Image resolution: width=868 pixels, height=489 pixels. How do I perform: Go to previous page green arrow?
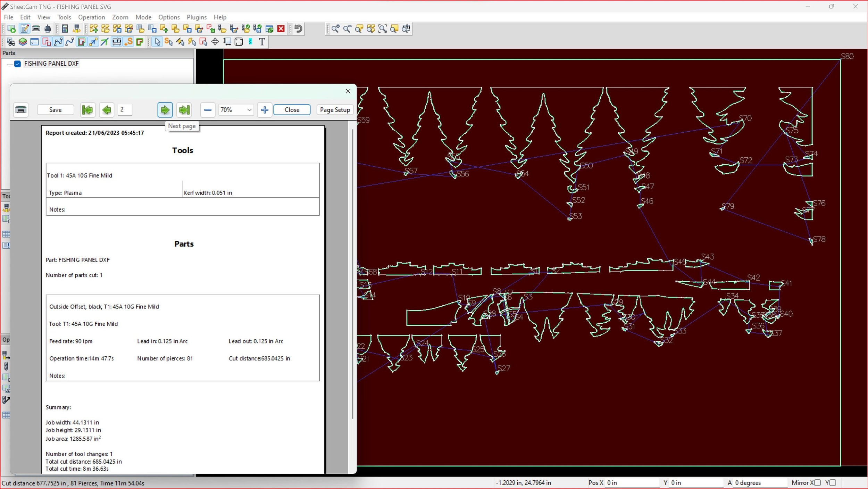(x=107, y=110)
